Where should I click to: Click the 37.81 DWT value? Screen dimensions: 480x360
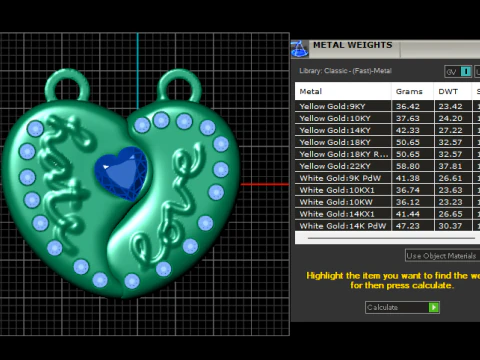pos(450,166)
